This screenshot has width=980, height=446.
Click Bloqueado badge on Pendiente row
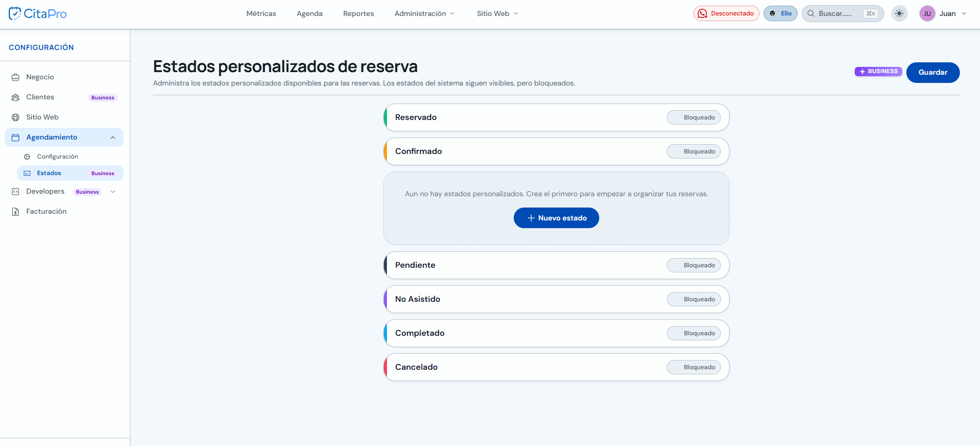pyautogui.click(x=694, y=265)
